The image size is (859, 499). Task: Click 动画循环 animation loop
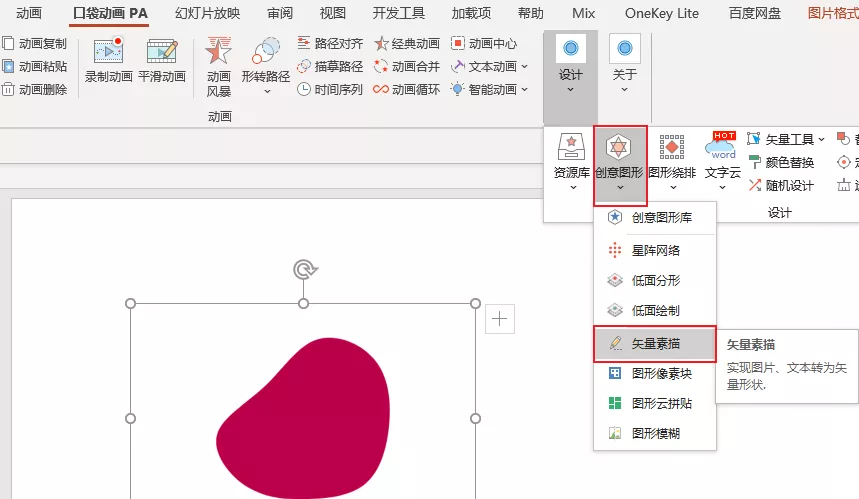tap(406, 89)
